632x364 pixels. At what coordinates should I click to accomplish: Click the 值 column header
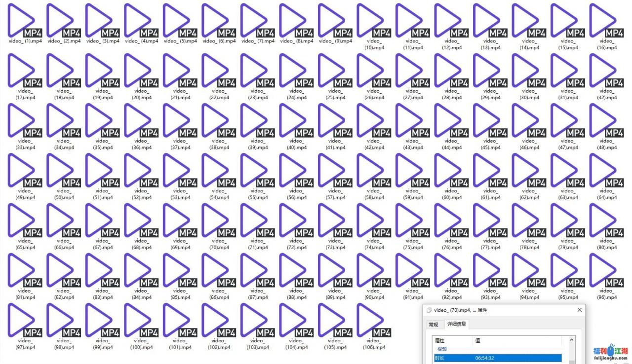(x=516, y=341)
